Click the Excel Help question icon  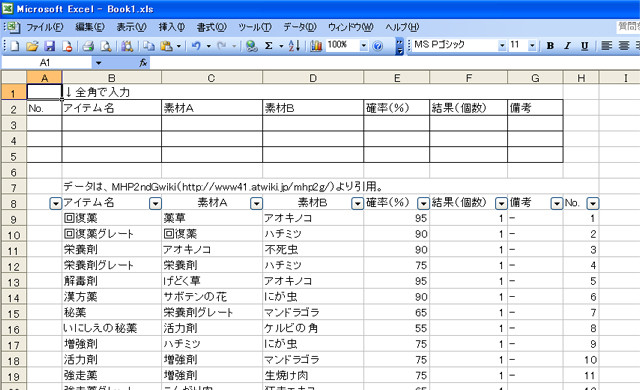point(378,46)
